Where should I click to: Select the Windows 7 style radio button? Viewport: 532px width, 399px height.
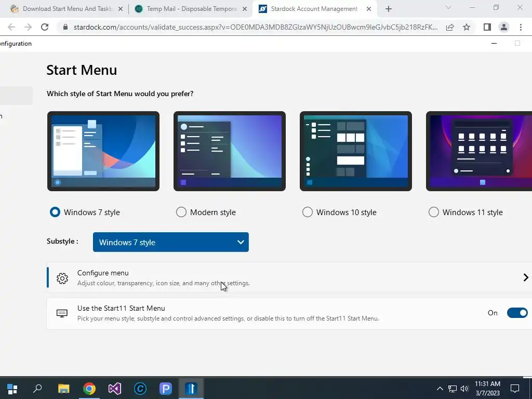click(x=55, y=212)
